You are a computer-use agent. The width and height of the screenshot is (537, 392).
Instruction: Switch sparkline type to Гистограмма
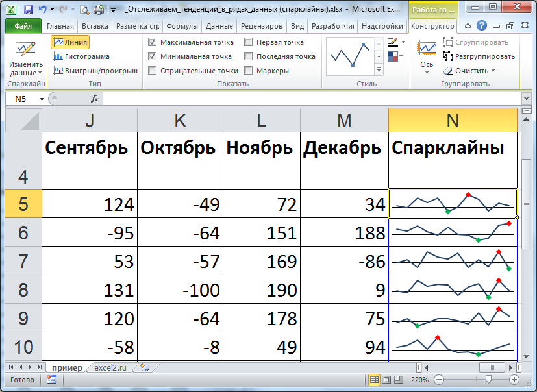coord(81,56)
